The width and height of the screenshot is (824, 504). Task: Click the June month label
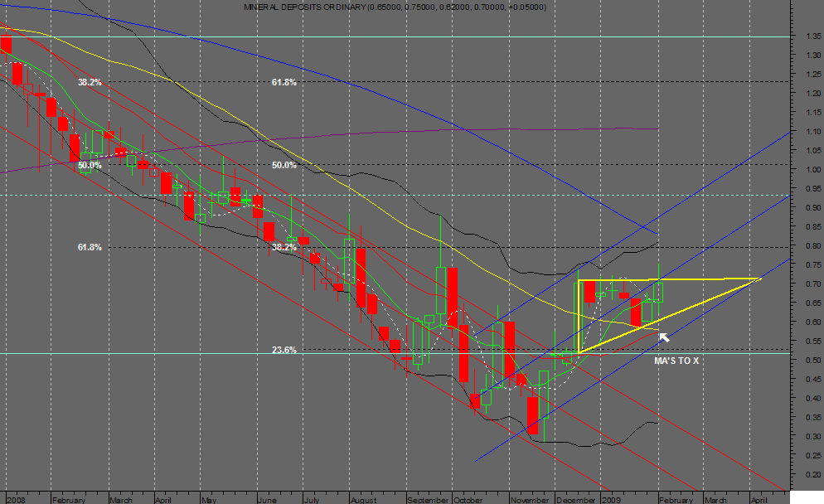268,500
